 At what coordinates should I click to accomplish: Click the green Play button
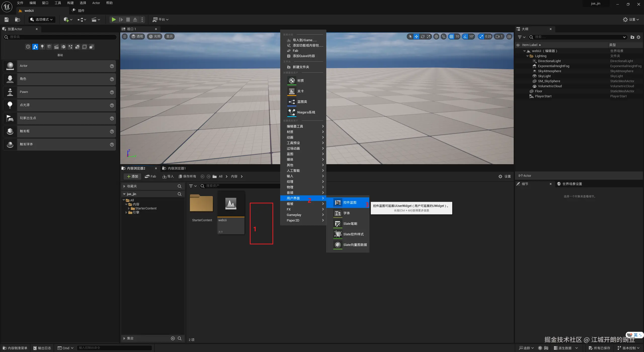[x=114, y=20]
